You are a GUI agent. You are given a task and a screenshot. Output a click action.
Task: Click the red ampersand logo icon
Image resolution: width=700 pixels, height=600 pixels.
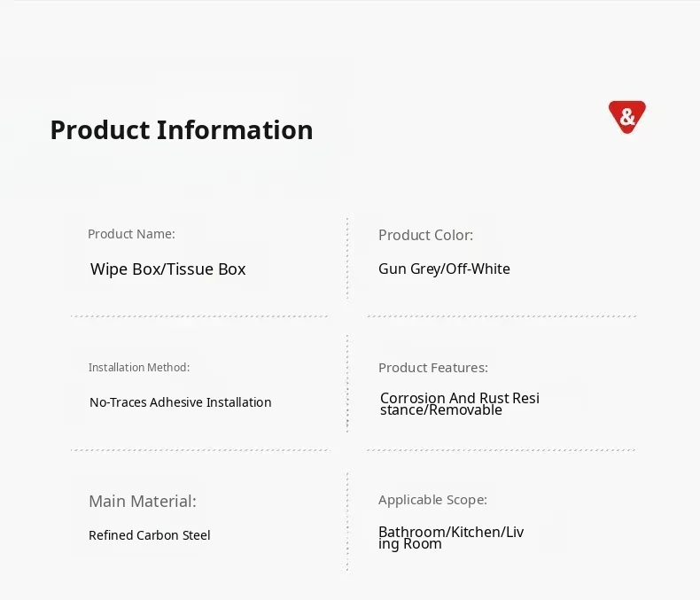(x=626, y=117)
